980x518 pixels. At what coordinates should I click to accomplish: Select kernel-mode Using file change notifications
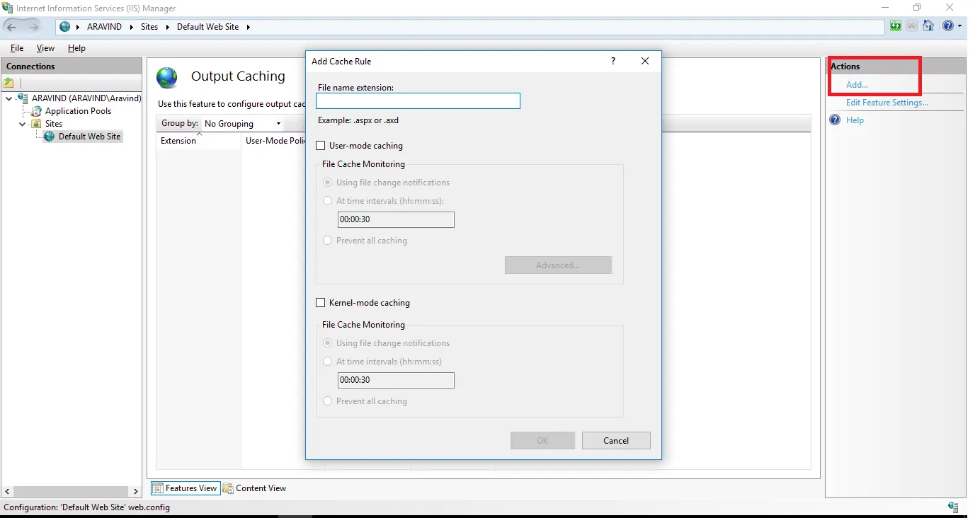[327, 343]
